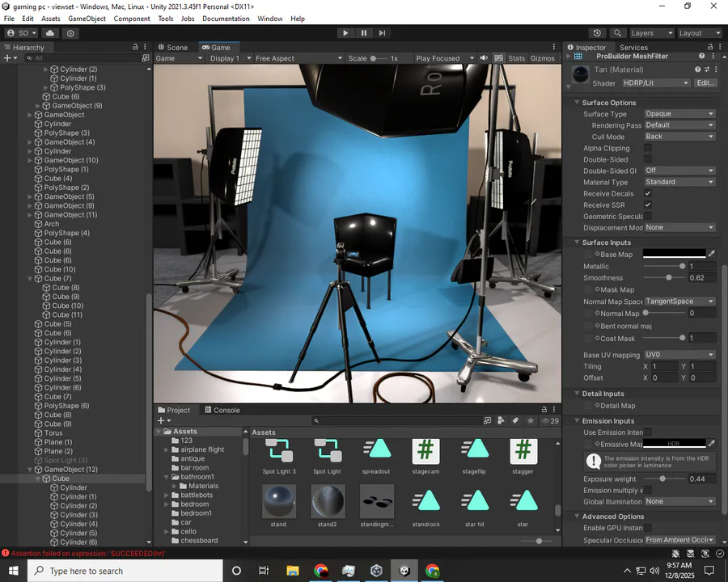
Task: Open the Project create plus menu
Action: tap(163, 420)
